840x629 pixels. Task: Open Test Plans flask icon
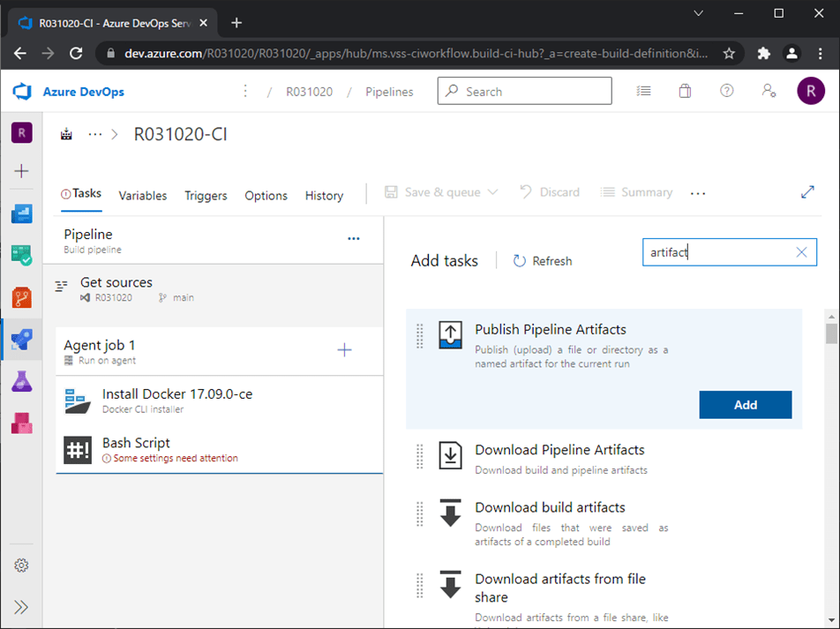21,381
